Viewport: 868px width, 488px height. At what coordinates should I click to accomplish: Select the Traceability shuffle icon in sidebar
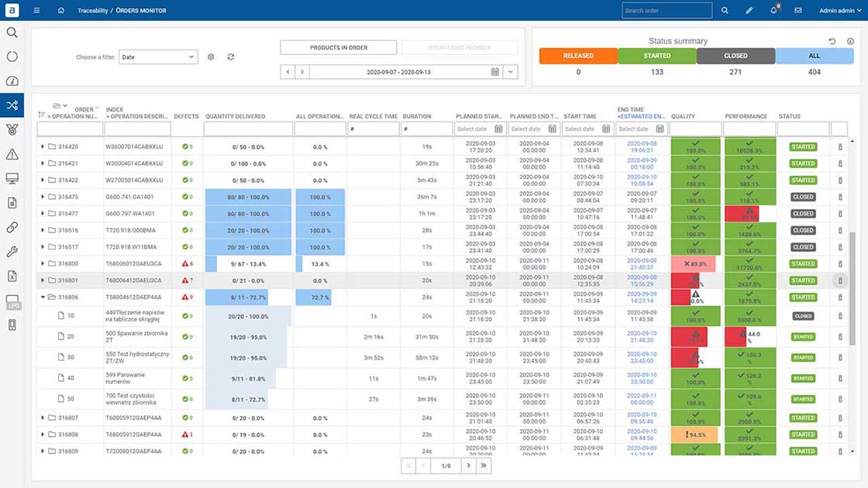12,105
